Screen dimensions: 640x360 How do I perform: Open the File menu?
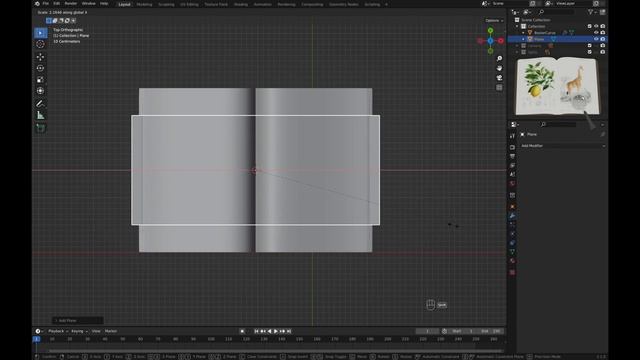pos(46,4)
